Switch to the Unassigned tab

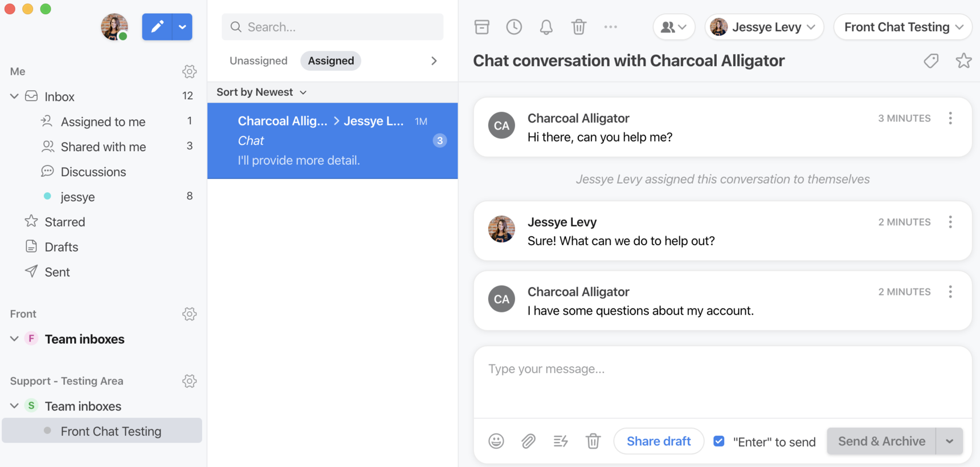[258, 60]
